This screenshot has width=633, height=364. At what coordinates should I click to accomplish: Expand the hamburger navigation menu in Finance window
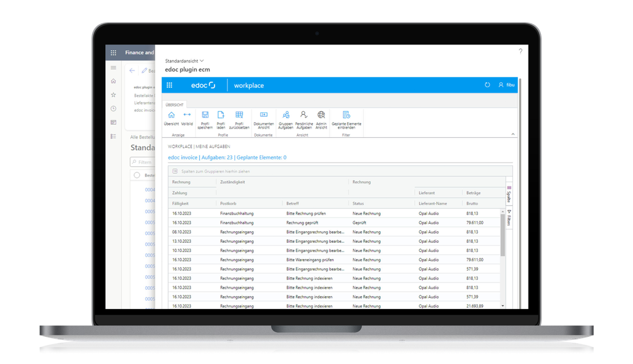tap(114, 68)
